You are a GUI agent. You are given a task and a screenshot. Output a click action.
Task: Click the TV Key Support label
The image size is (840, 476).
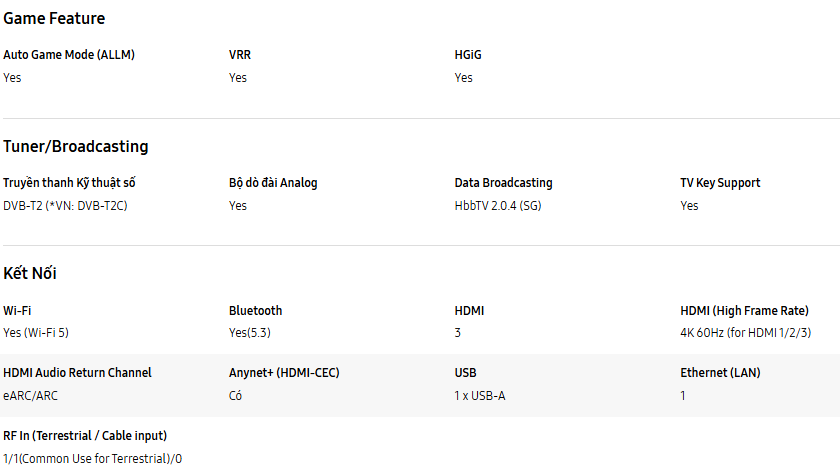pyautogui.click(x=720, y=183)
